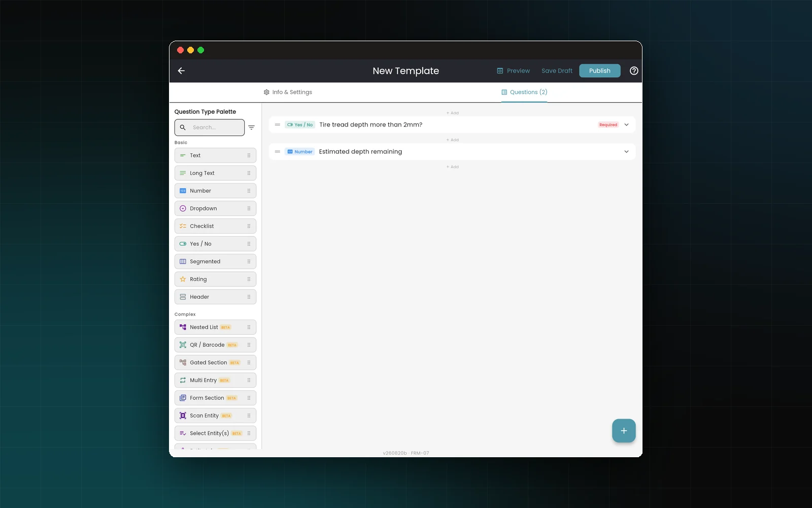
Task: Select the QR / Barcode icon
Action: click(x=183, y=345)
